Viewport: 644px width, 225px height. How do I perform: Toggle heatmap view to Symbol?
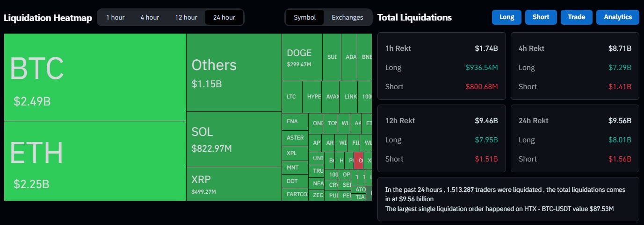click(305, 18)
